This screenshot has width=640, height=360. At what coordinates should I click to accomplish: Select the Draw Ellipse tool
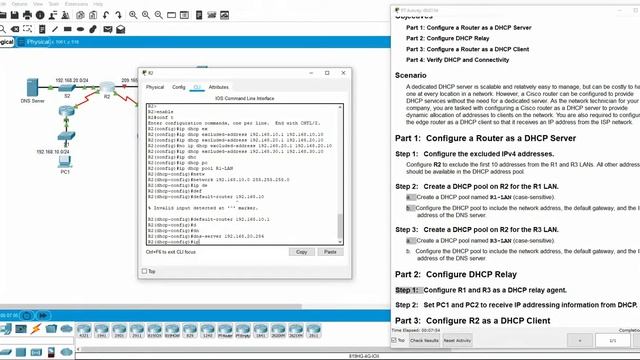[80, 29]
